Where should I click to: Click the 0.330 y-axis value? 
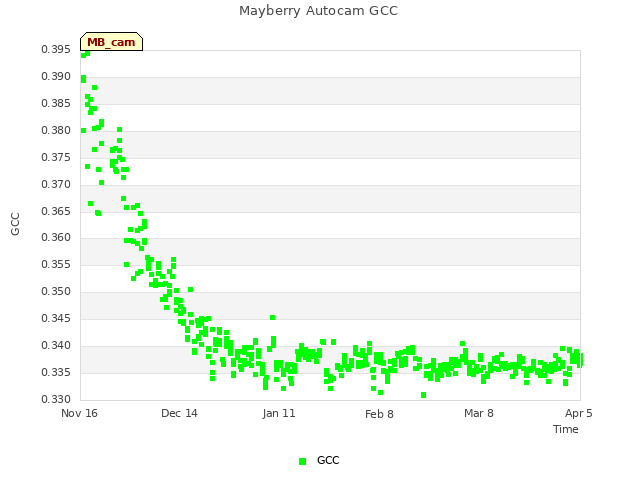pos(56,399)
